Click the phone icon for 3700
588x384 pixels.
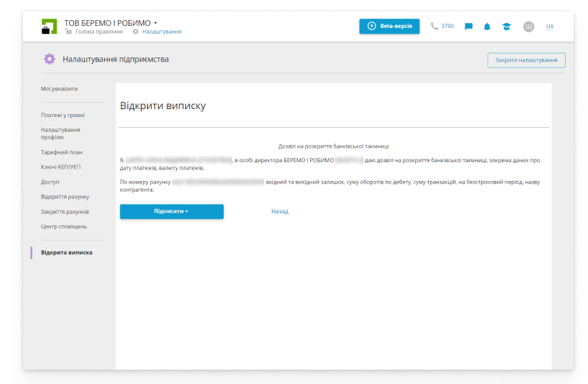[434, 26]
